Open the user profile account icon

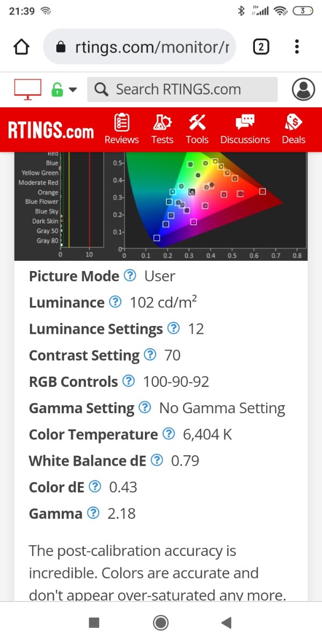303,89
